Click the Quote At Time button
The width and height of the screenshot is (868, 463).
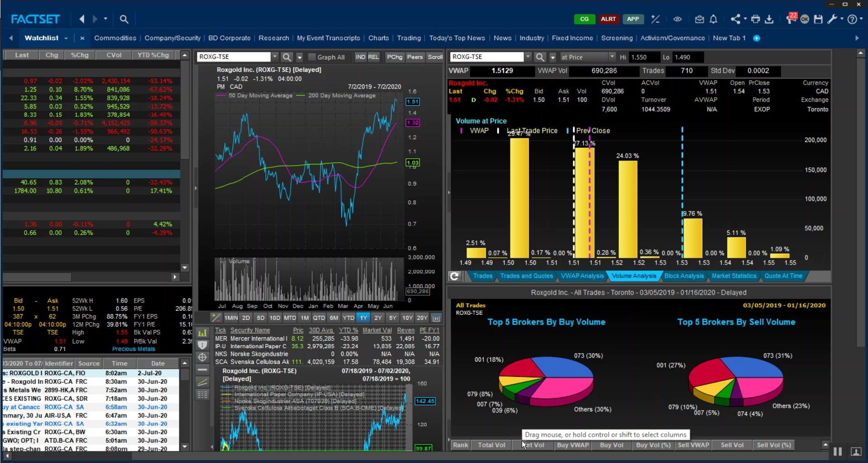pyautogui.click(x=783, y=276)
